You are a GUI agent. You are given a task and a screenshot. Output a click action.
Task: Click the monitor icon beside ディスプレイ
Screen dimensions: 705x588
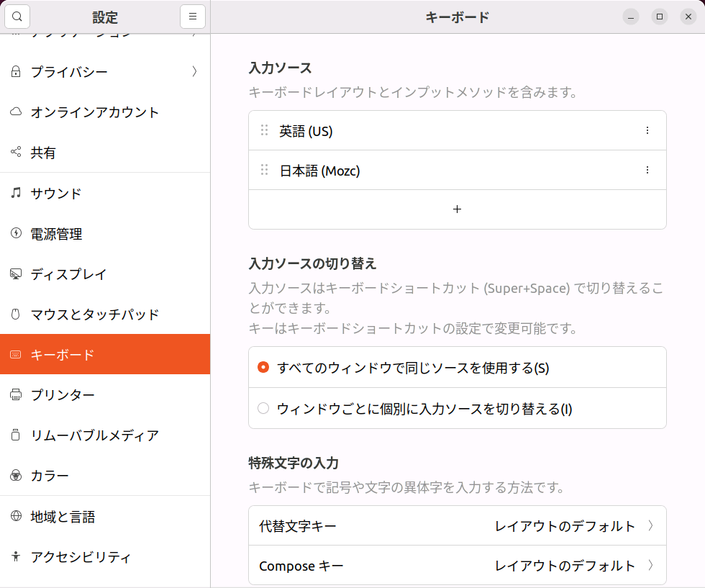click(x=16, y=273)
